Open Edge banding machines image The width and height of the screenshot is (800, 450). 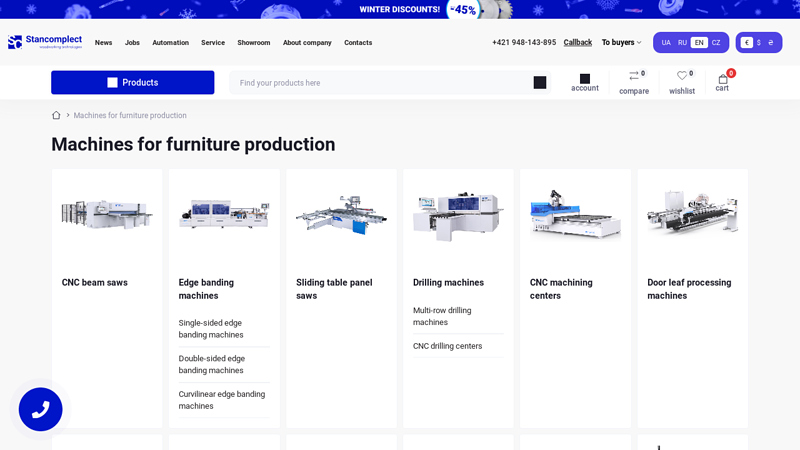point(224,214)
